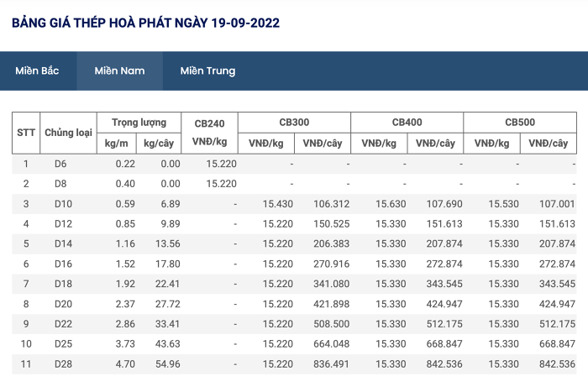Screen dimensions: 588x387
Task: Click the CB400 group header
Action: coord(407,123)
